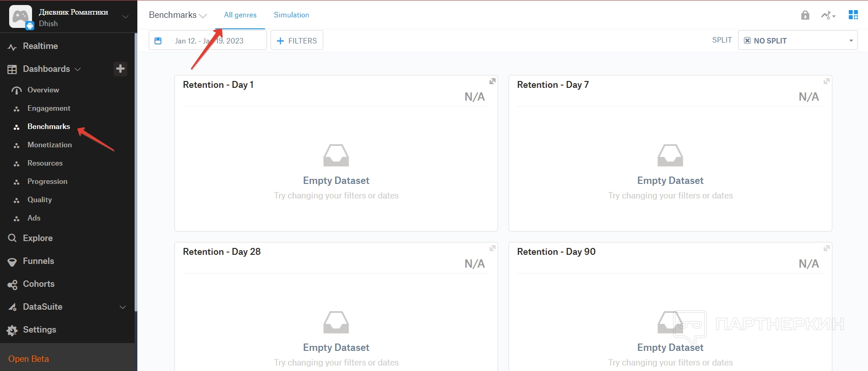
Task: Switch to the Simulation tab
Action: [x=291, y=15]
